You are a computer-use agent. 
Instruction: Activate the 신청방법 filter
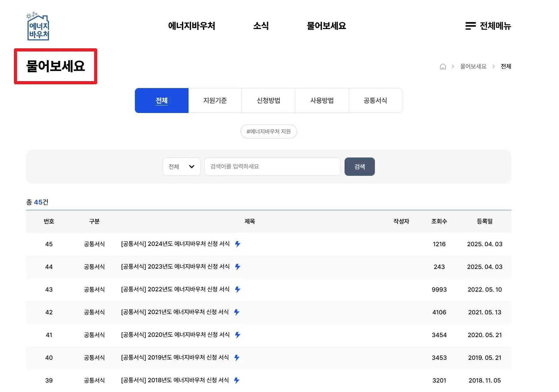point(268,100)
